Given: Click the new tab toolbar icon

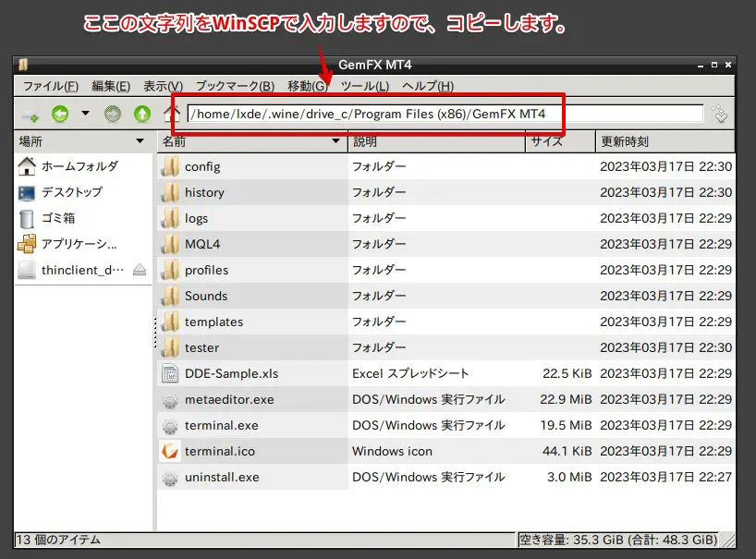Looking at the screenshot, I should pyautogui.click(x=30, y=115).
